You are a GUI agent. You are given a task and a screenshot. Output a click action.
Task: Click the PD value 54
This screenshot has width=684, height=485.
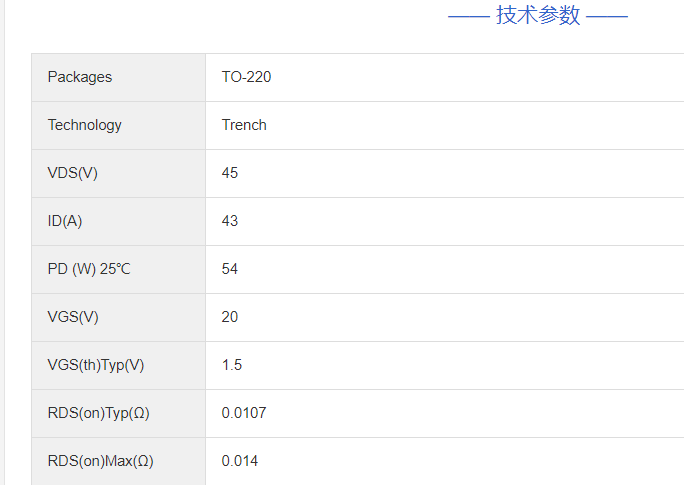[x=230, y=269]
